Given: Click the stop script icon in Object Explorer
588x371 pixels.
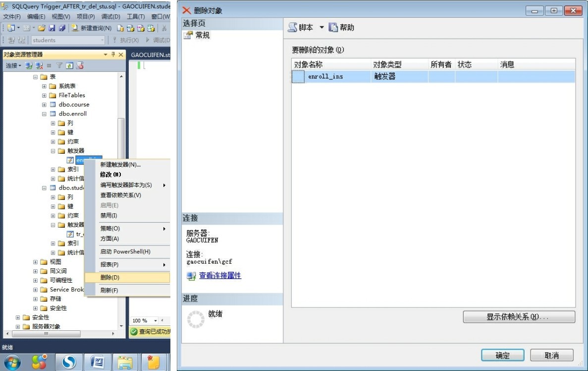Looking at the screenshot, I should (79, 65).
